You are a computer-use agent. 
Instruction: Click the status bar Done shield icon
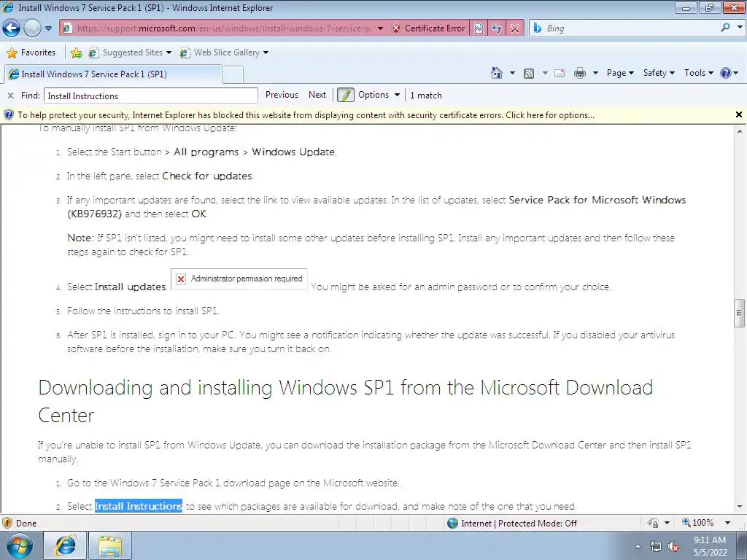click(x=7, y=523)
